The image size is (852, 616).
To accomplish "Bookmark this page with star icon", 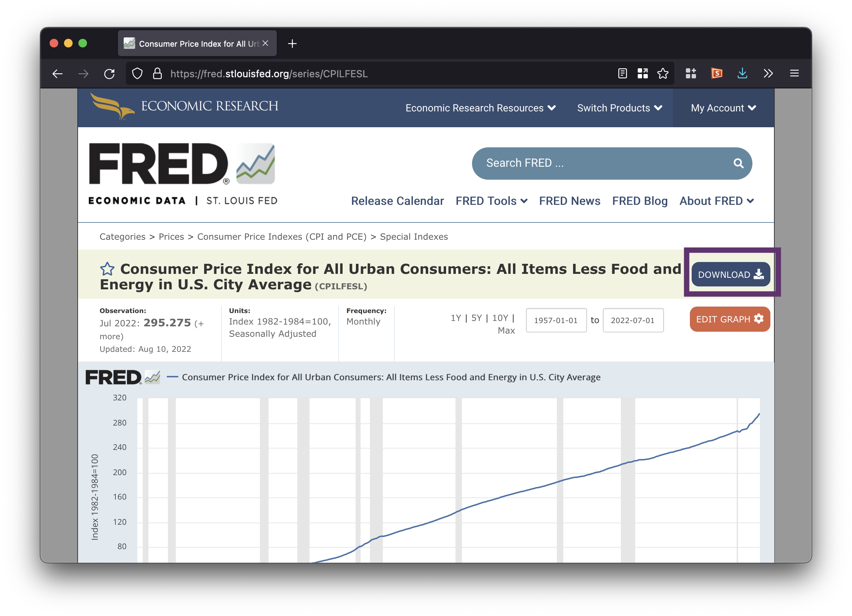I will click(x=663, y=73).
